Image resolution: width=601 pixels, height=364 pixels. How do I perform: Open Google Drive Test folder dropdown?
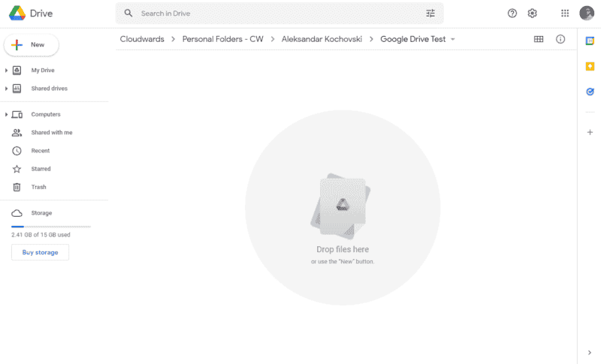click(x=453, y=40)
